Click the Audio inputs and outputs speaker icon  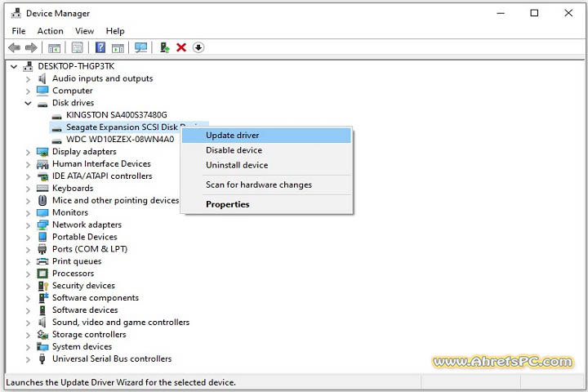42,78
